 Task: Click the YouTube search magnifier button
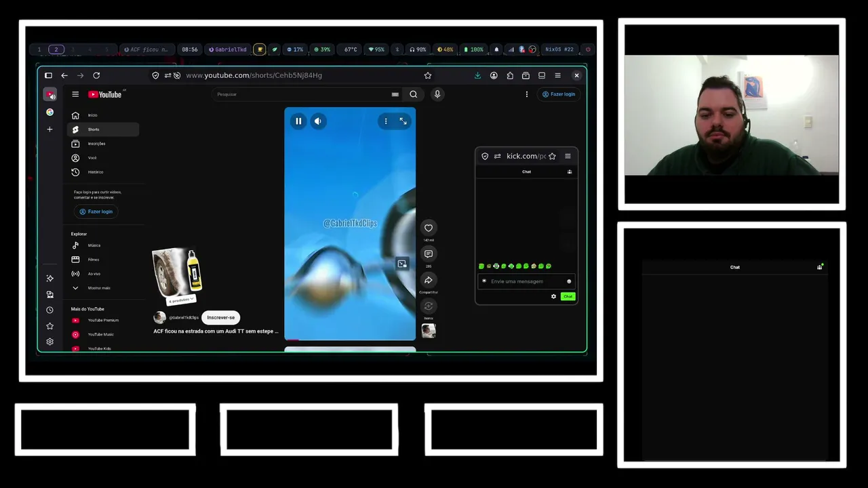pos(413,94)
